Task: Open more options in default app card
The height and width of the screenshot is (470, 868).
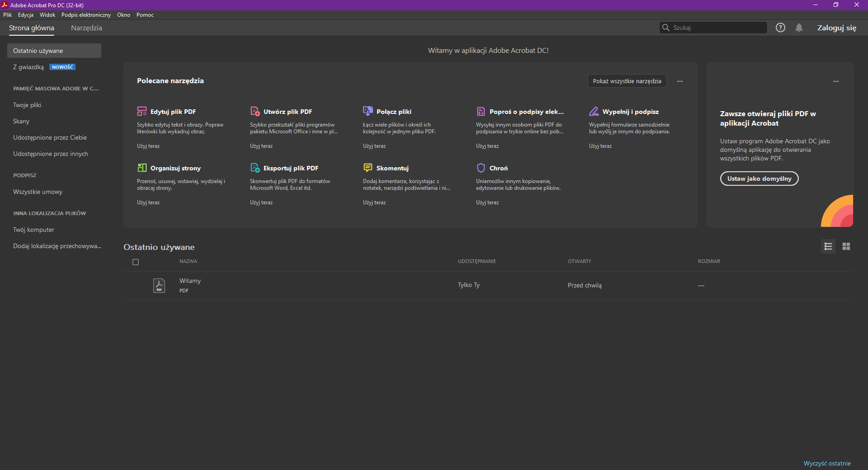Action: click(x=836, y=81)
